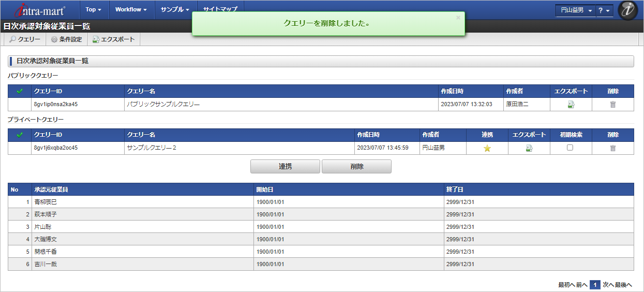Open the サンプル menu
The height and width of the screenshot is (292, 644).
pos(175,9)
